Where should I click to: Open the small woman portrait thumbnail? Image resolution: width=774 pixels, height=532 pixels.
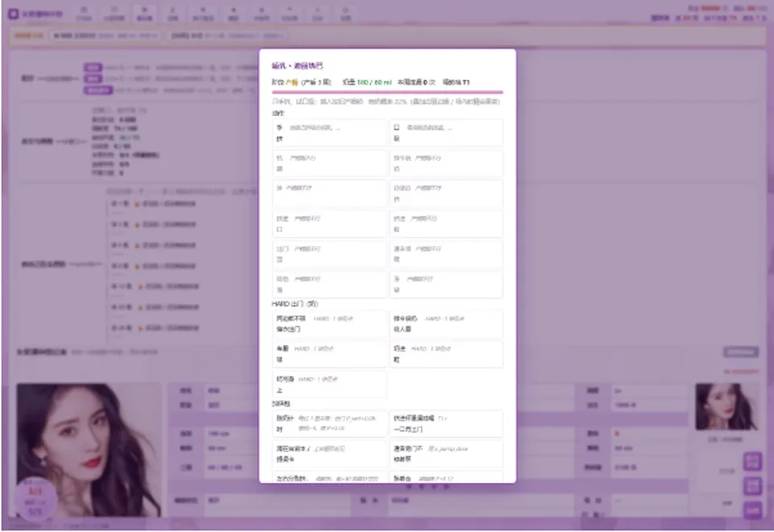(726, 406)
